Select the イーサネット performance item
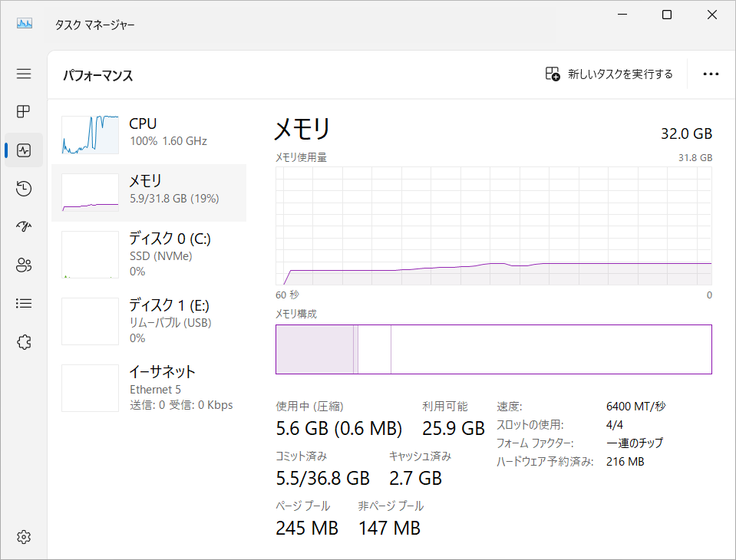This screenshot has height=560, width=736. pos(149,388)
